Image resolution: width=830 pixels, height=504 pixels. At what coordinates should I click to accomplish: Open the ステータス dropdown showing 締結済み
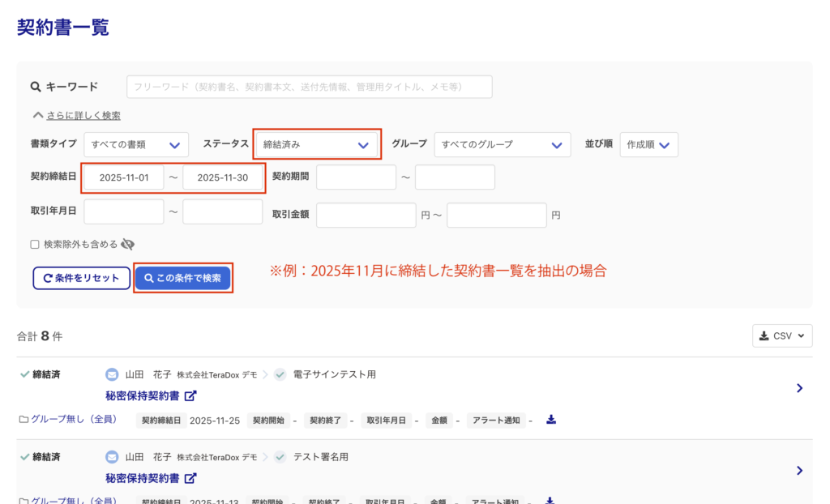[x=315, y=144]
